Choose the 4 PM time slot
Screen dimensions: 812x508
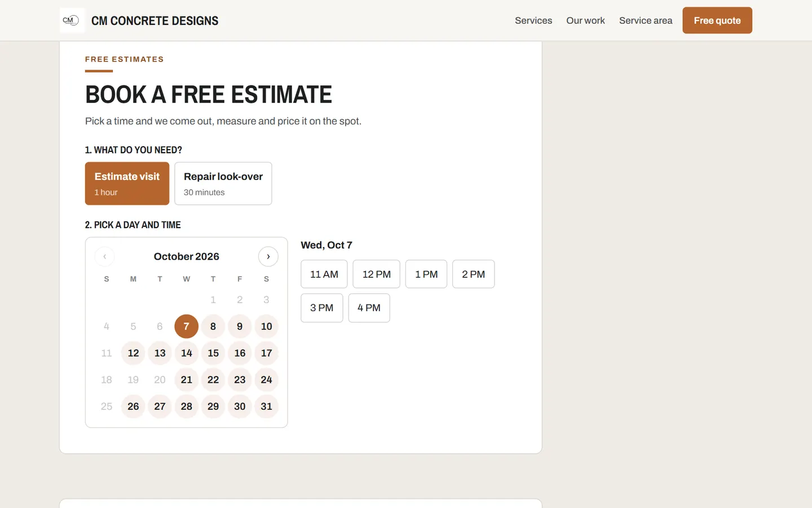point(369,308)
